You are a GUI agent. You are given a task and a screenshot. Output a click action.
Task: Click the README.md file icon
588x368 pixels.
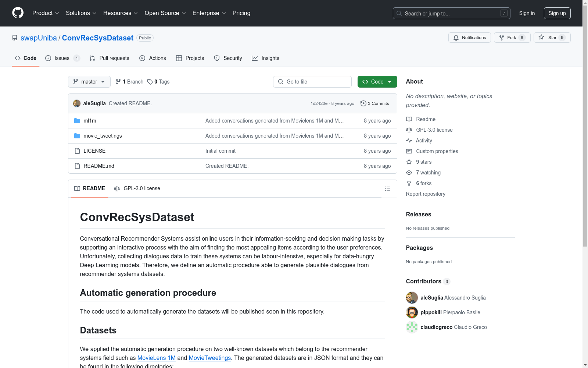pyautogui.click(x=77, y=166)
